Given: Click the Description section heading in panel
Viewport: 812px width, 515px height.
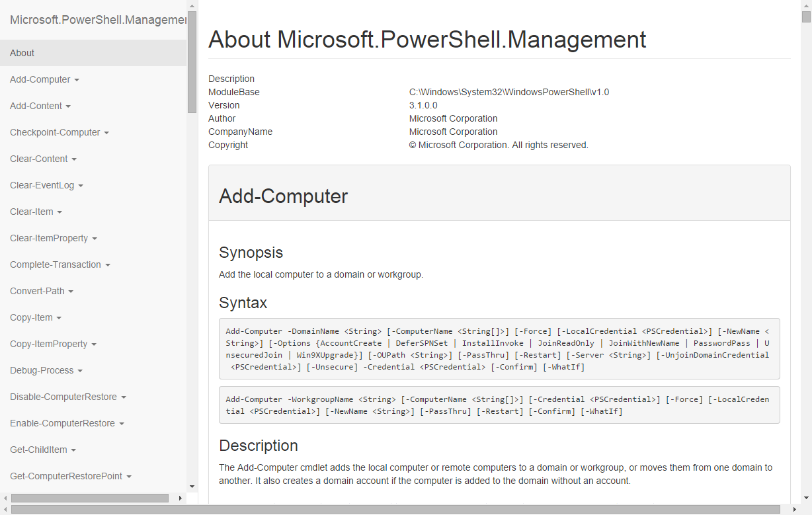Looking at the screenshot, I should [259, 446].
